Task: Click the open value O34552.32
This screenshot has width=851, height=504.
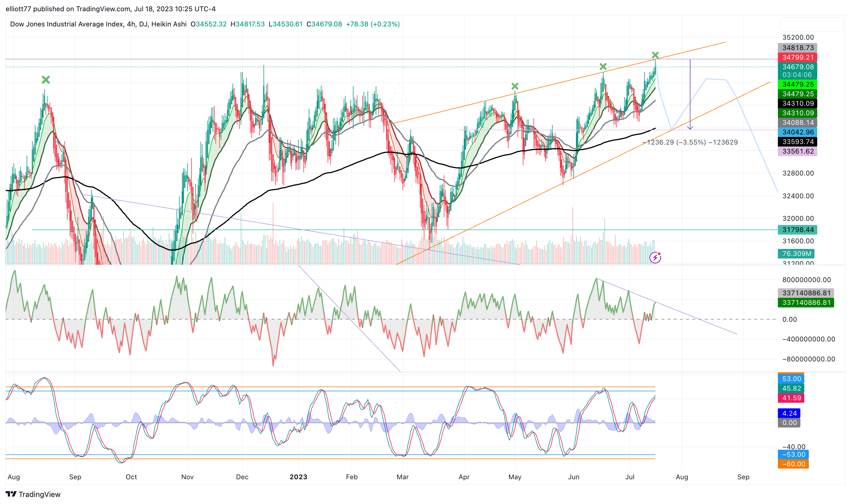Action: [208, 24]
